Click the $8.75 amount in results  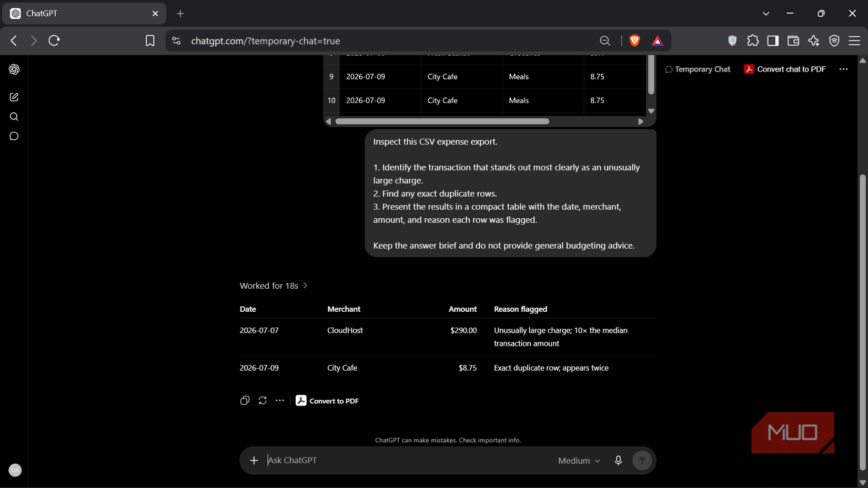click(468, 368)
